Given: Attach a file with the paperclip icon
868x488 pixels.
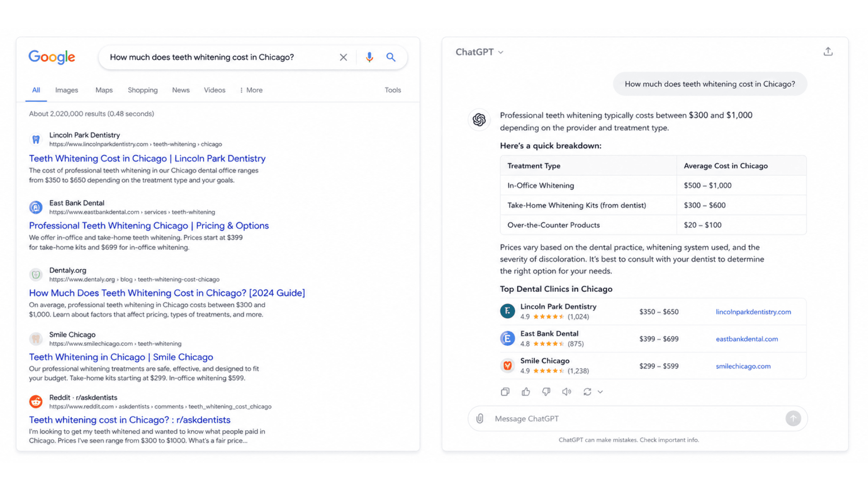Looking at the screenshot, I should click(x=480, y=418).
